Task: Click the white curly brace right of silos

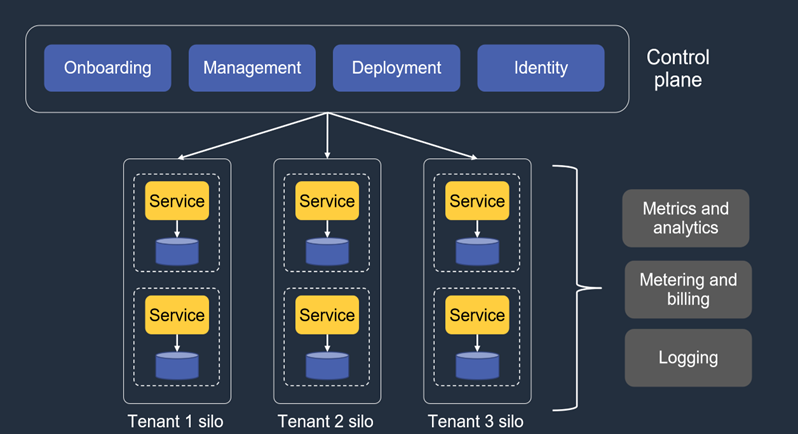Action: 578,290
